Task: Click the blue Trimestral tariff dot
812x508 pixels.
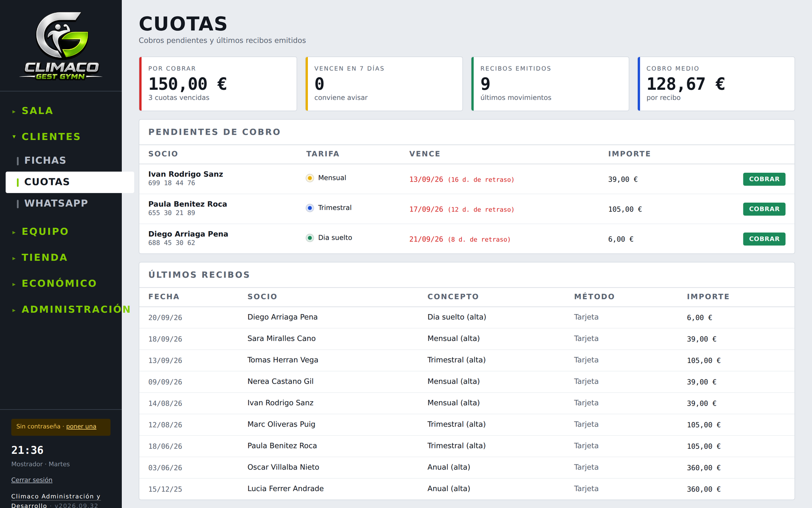Action: pos(310,208)
